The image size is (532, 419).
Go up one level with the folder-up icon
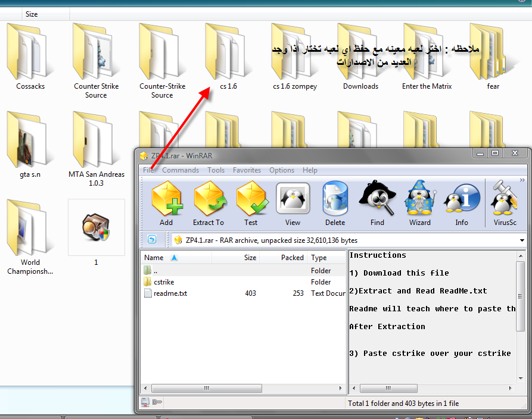[152, 240]
